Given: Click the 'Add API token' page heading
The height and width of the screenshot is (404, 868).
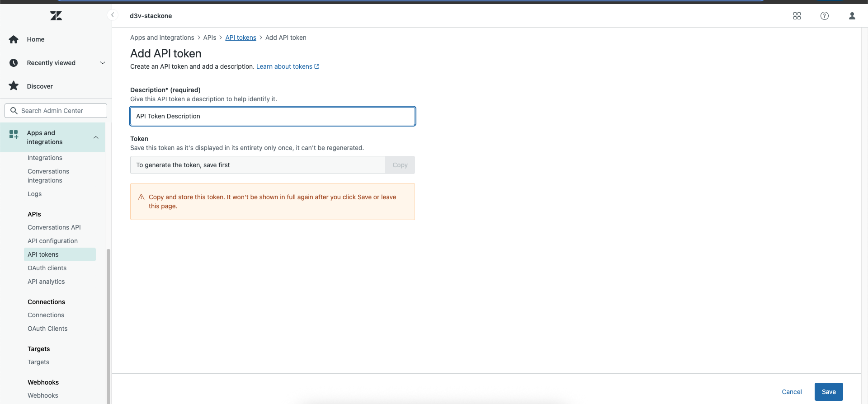Looking at the screenshot, I should pyautogui.click(x=166, y=53).
